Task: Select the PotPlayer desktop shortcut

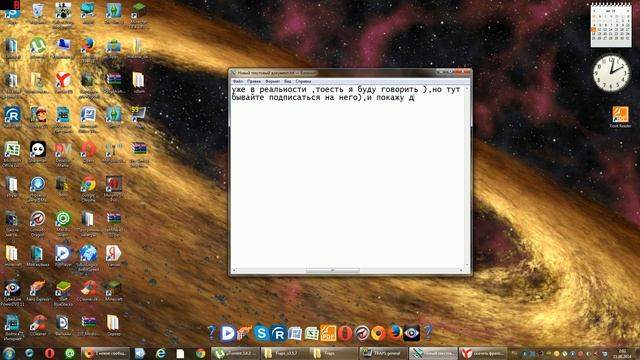Action: (x=63, y=256)
